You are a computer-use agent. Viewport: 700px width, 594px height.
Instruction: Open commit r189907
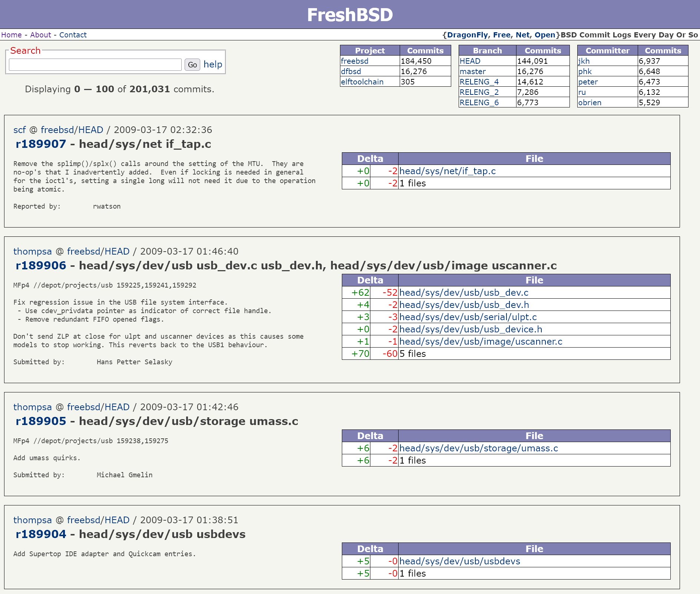[41, 144]
